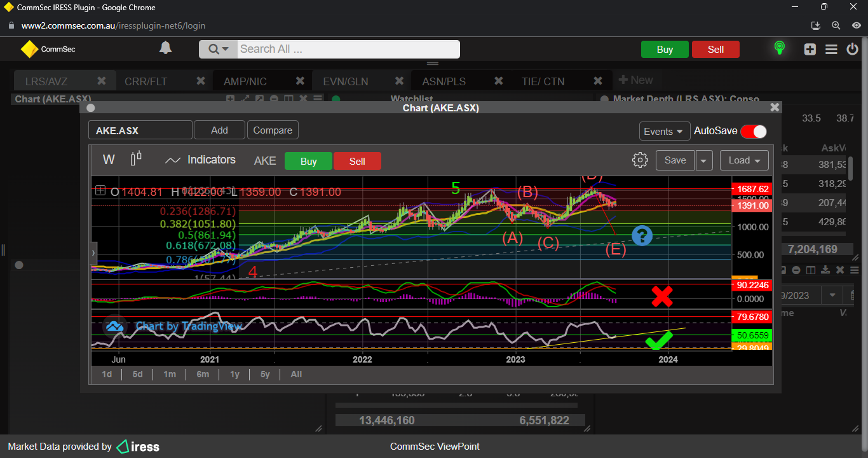Open the Events dropdown

pos(665,131)
